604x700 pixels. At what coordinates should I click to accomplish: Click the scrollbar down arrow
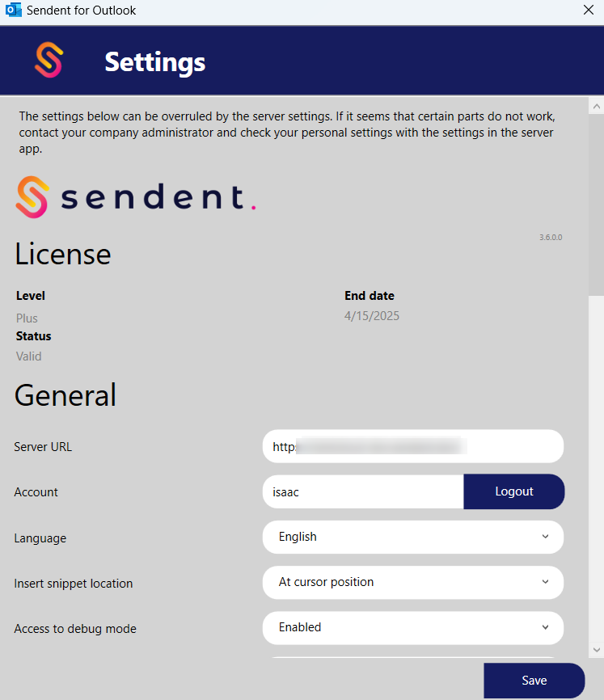tap(597, 649)
